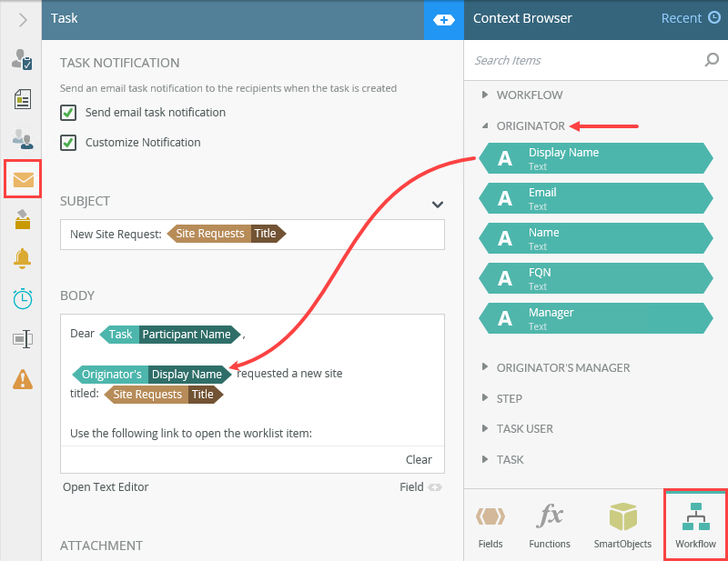Select the envelope Notification icon in sidebar

[x=22, y=180]
